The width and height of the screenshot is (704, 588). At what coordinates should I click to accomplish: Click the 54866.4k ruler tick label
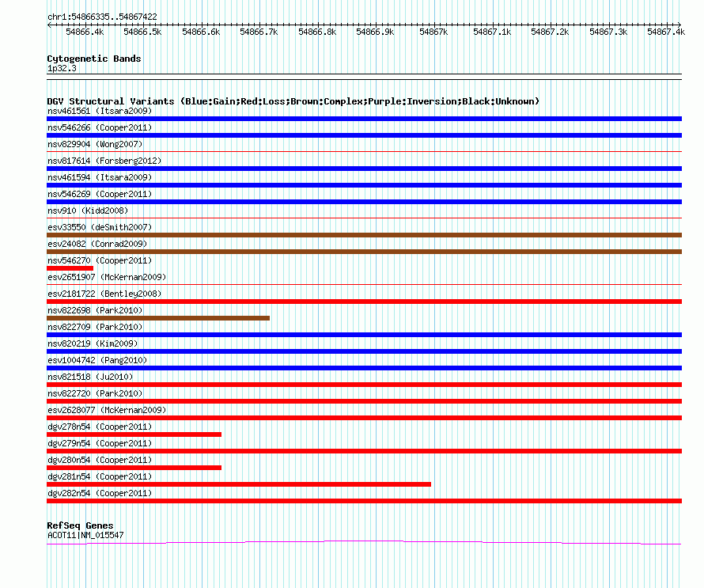tap(85, 32)
